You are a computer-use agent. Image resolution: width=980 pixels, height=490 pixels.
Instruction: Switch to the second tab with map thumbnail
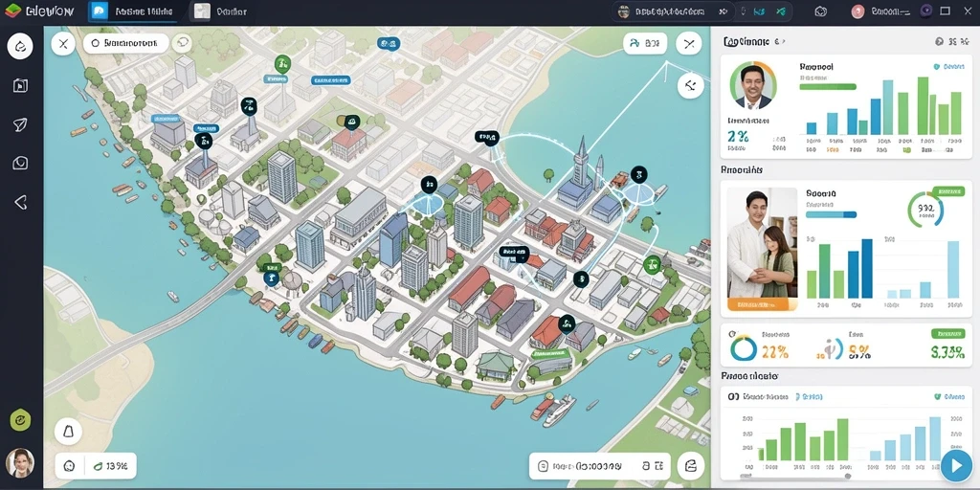click(x=221, y=11)
